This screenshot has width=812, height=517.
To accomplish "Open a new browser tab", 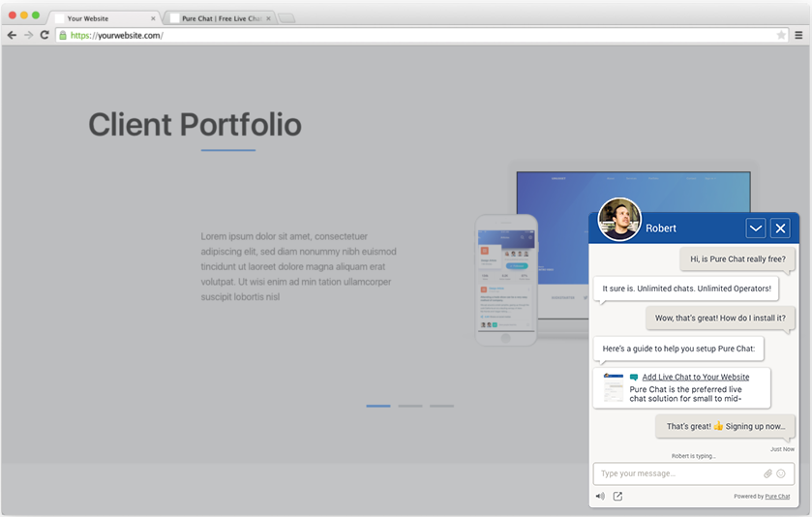I will [x=286, y=18].
